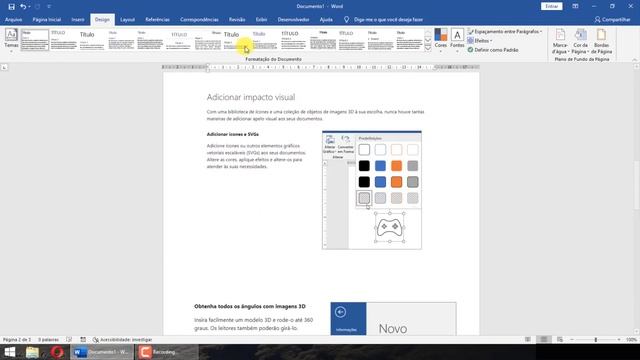Open the Cores color scheme dropdown

coord(441,40)
